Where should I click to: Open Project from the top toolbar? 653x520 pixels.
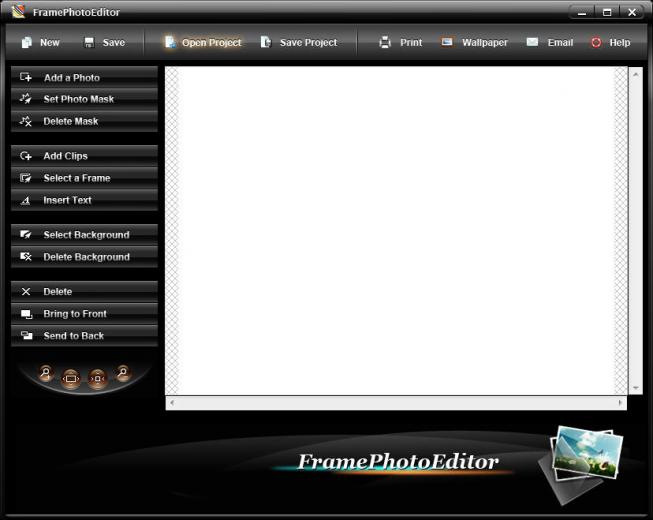(x=203, y=42)
